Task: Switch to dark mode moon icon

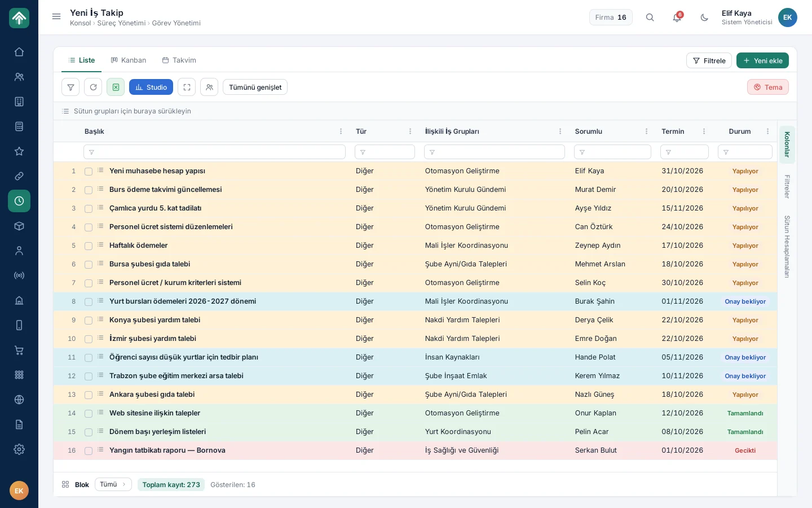Action: pyautogui.click(x=704, y=17)
